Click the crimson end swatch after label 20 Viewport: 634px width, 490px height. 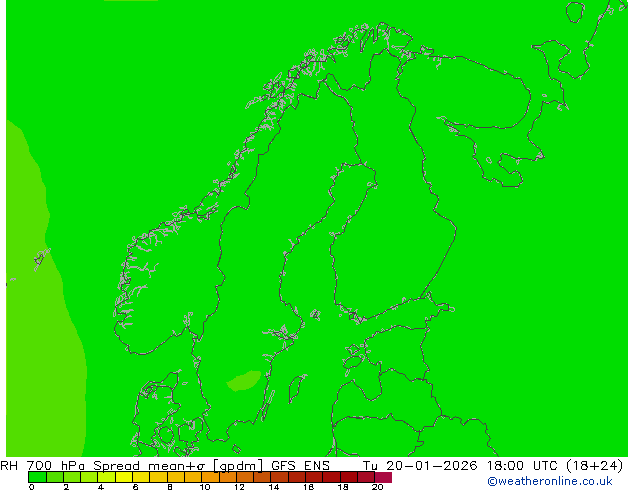point(383,477)
